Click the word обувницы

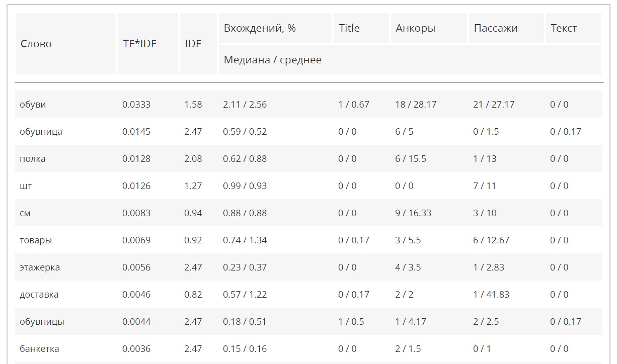click(42, 322)
